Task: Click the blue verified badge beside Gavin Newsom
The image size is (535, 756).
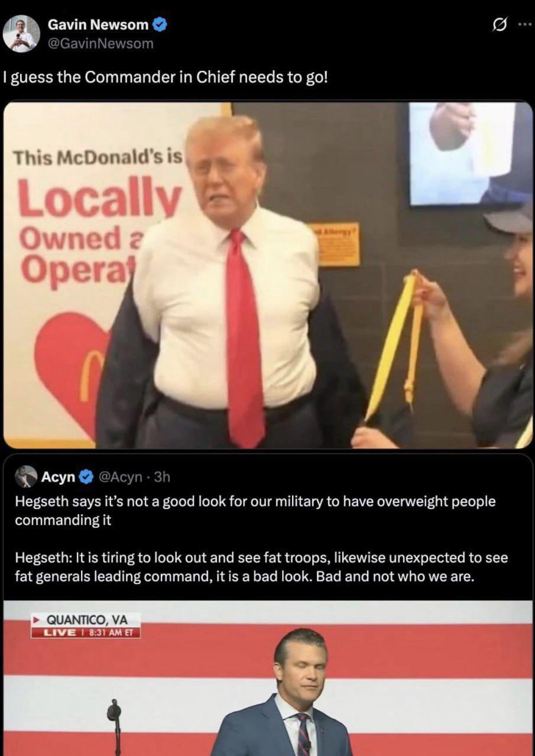Action: 160,25
